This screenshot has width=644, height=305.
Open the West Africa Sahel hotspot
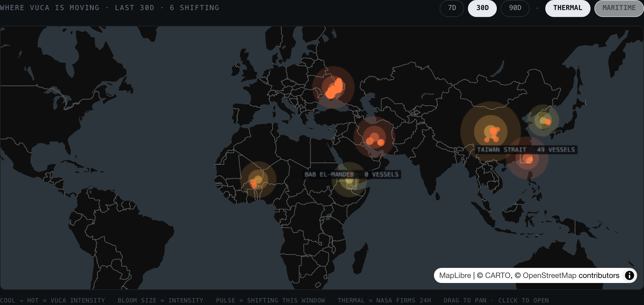[258, 180]
